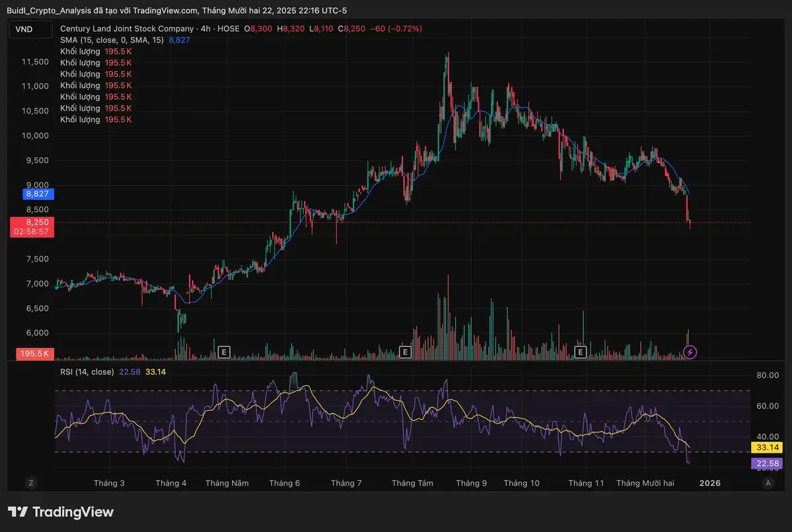Viewport: 792px width, 532px height.
Task: Open the earnings E marker near Tháng Tám
Action: click(x=406, y=352)
